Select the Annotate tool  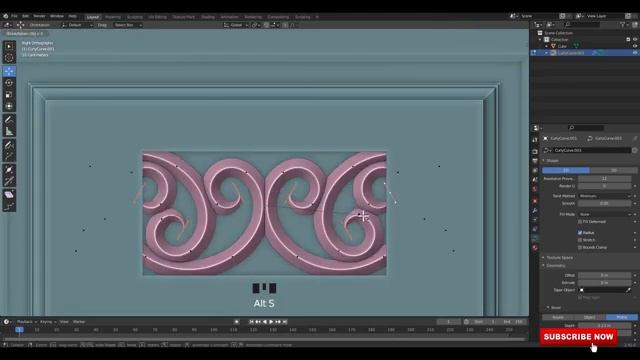point(9,120)
